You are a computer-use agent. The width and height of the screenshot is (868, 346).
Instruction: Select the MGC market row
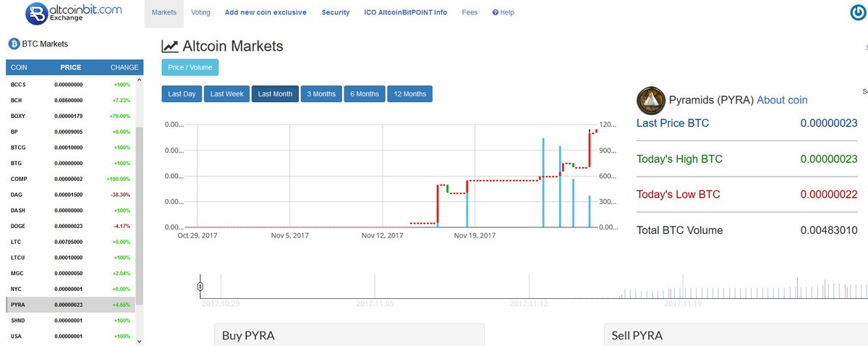pos(70,273)
